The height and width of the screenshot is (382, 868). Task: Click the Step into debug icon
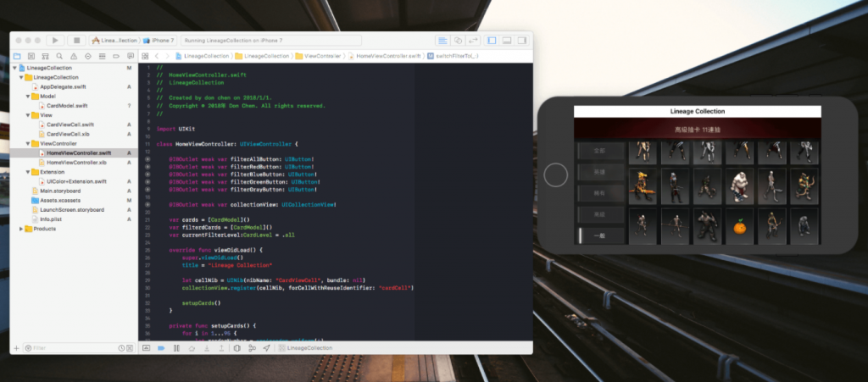coord(207,348)
